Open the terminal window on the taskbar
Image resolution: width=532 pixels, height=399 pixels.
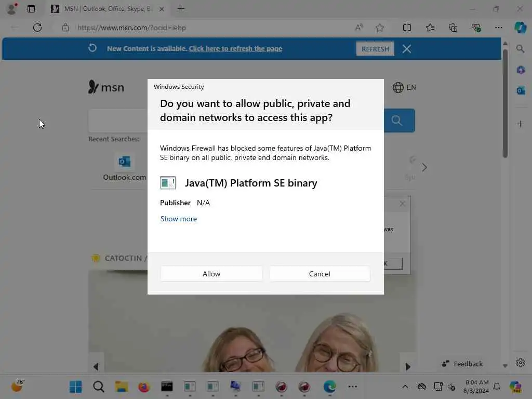[x=167, y=387]
